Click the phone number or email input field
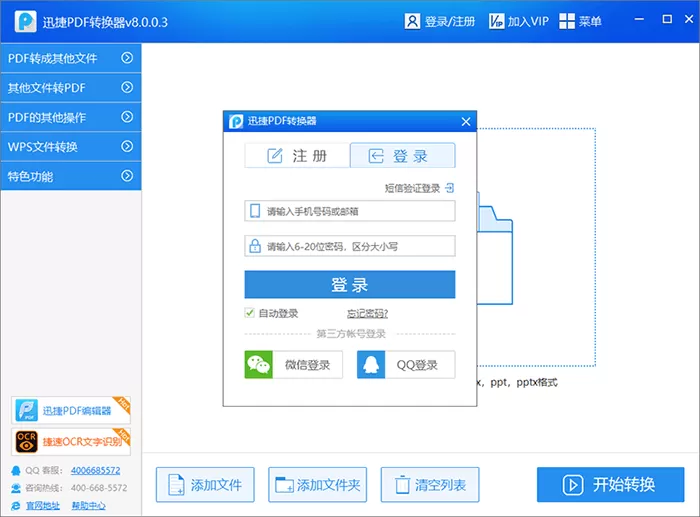Viewport: 700px width, 517px height. point(350,211)
